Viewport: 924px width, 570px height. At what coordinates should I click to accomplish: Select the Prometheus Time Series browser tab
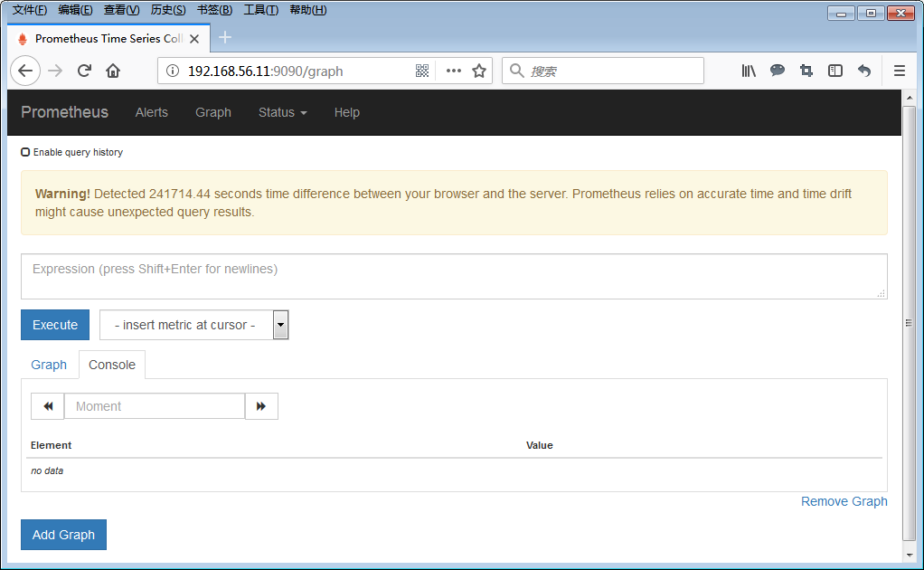(109, 39)
